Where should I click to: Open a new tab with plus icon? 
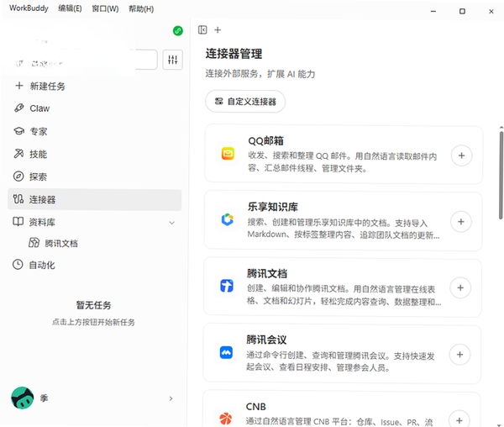coord(218,30)
